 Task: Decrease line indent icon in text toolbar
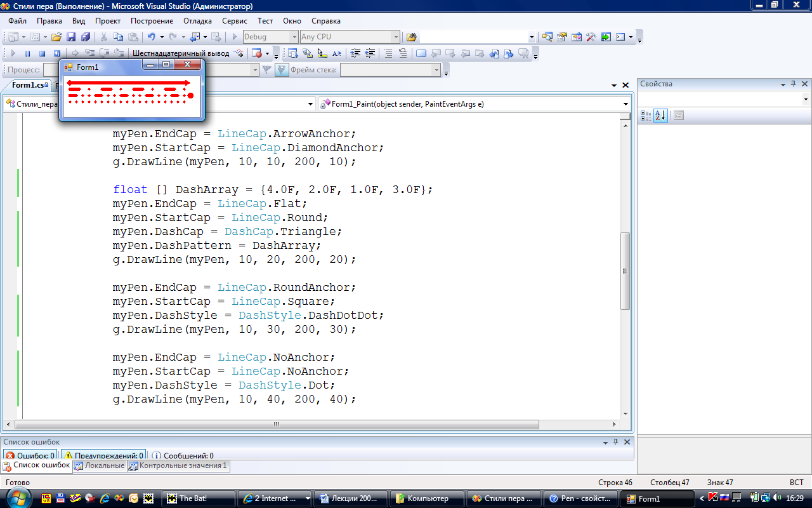pyautogui.click(x=355, y=53)
